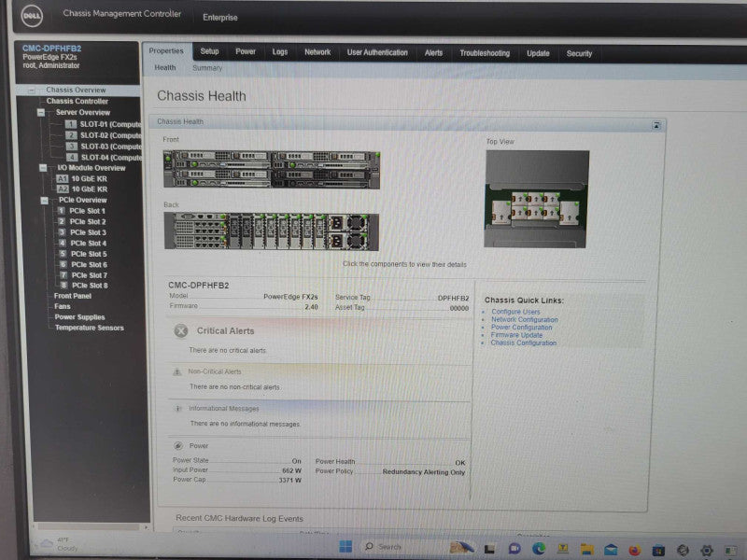
Task: Click the weather widget in taskbar
Action: tap(58, 543)
